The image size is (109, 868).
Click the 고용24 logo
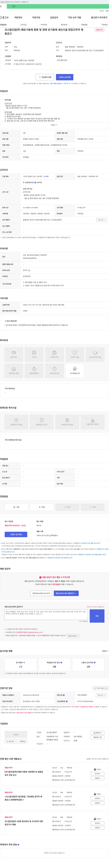tap(4, 18)
